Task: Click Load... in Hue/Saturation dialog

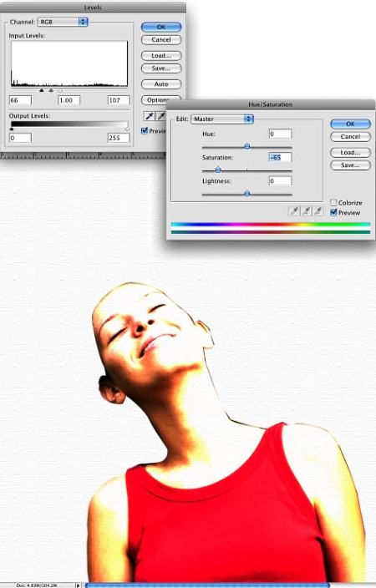Action: tap(350, 152)
